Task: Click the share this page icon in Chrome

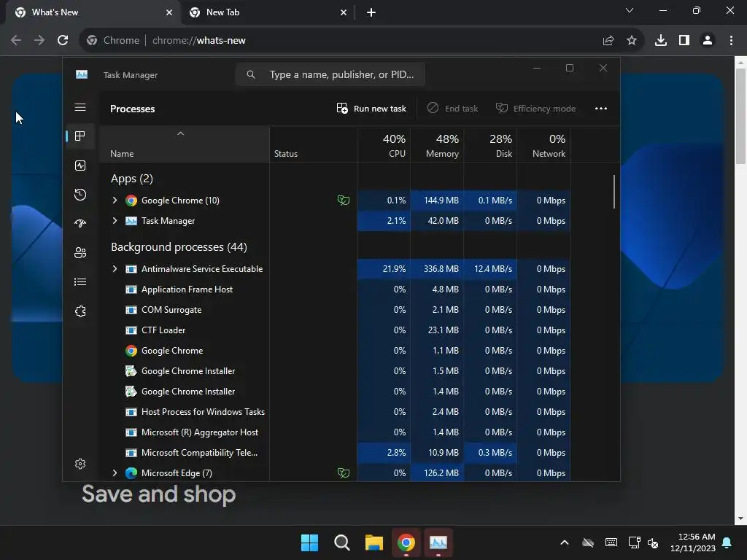Action: coord(608,41)
